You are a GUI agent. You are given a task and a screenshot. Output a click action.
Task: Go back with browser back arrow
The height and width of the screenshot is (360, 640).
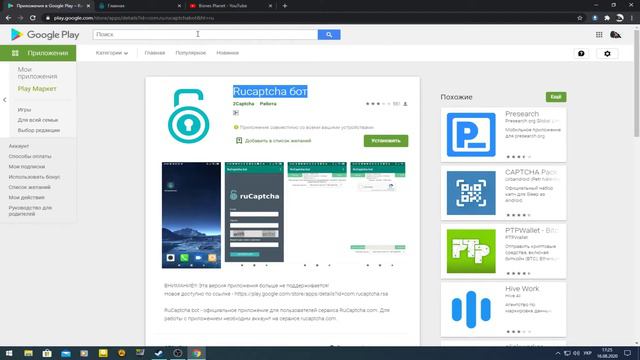8,18
